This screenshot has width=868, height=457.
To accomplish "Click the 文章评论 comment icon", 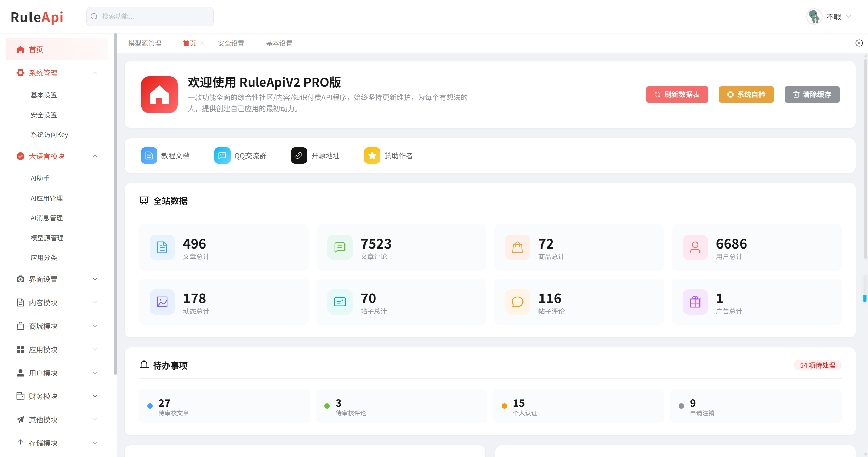I will [340, 247].
